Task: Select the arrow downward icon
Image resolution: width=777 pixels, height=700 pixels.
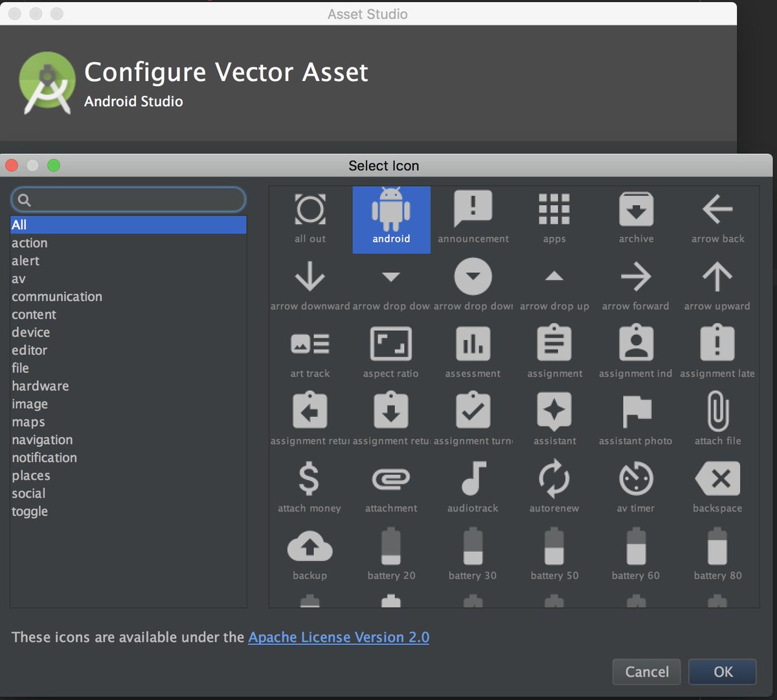Action: (x=310, y=277)
